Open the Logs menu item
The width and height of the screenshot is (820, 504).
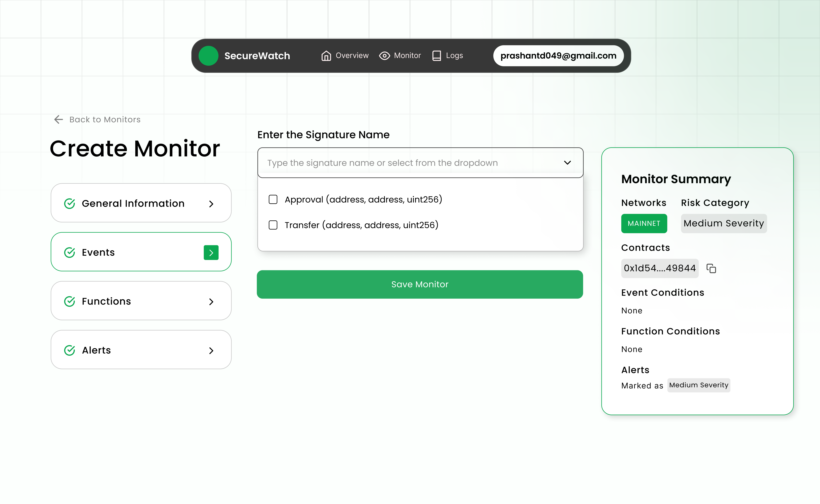pyautogui.click(x=454, y=56)
